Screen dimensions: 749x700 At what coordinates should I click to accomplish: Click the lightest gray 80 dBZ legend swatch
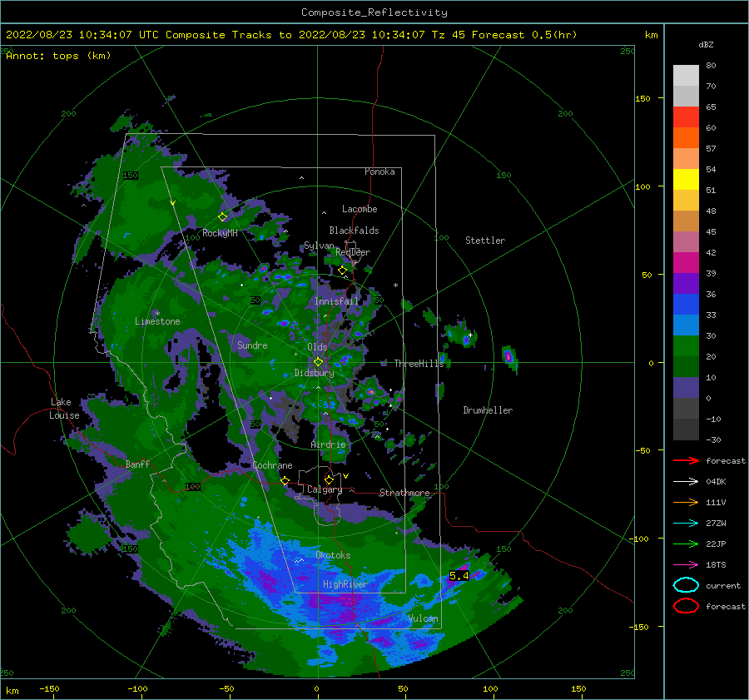[x=686, y=75]
